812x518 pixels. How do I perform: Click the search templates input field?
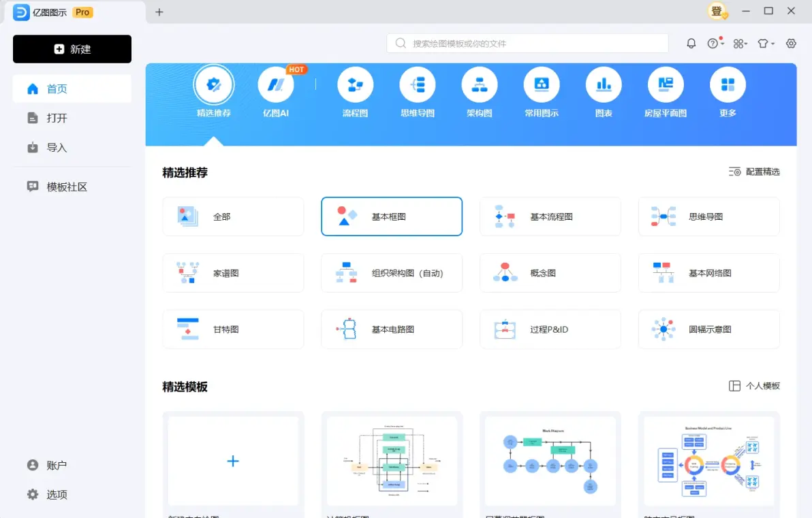pyautogui.click(x=528, y=44)
